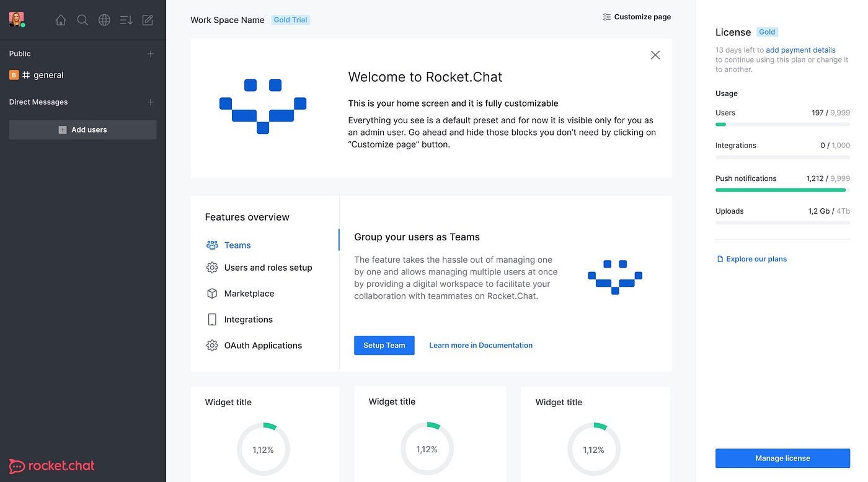
Task: Click the first widget's donut chart
Action: [263, 449]
